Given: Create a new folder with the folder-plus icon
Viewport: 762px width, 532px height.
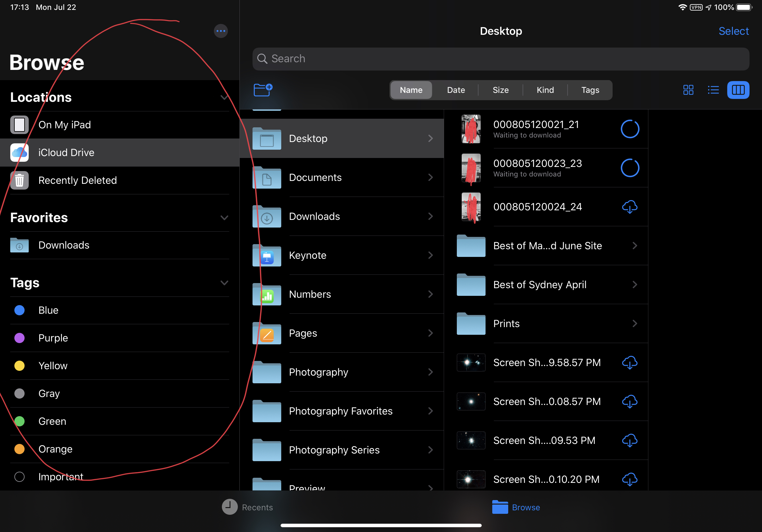Looking at the screenshot, I should click(x=263, y=90).
